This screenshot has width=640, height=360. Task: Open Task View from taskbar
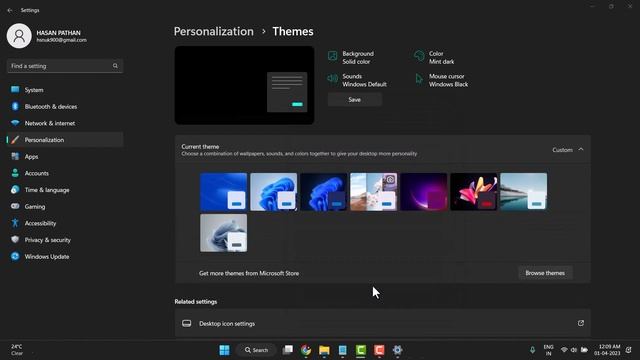click(288, 350)
